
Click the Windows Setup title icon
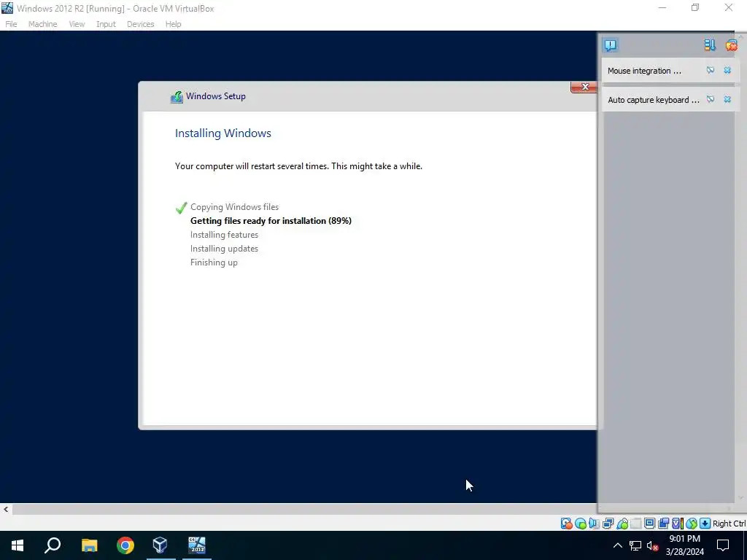[x=177, y=97]
